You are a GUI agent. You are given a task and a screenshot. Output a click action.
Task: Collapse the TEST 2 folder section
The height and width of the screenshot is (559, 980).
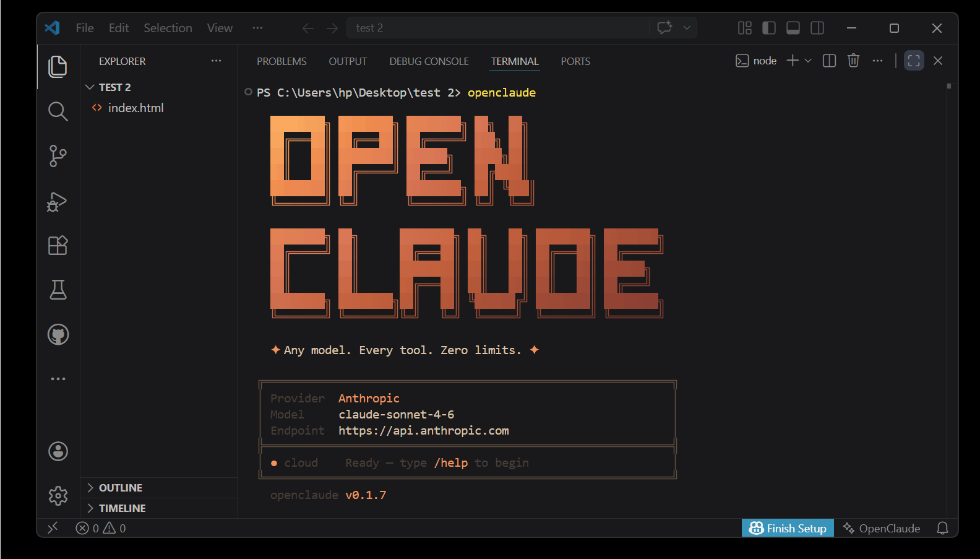click(x=90, y=87)
